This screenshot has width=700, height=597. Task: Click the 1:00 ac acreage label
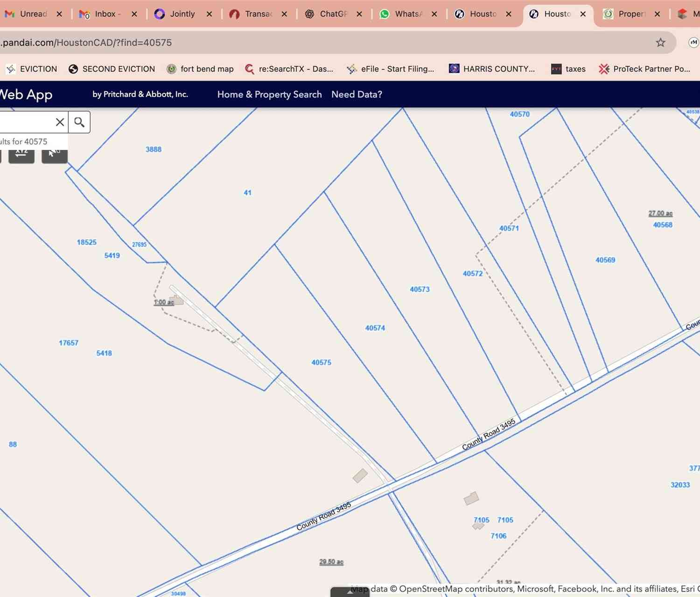tap(164, 302)
